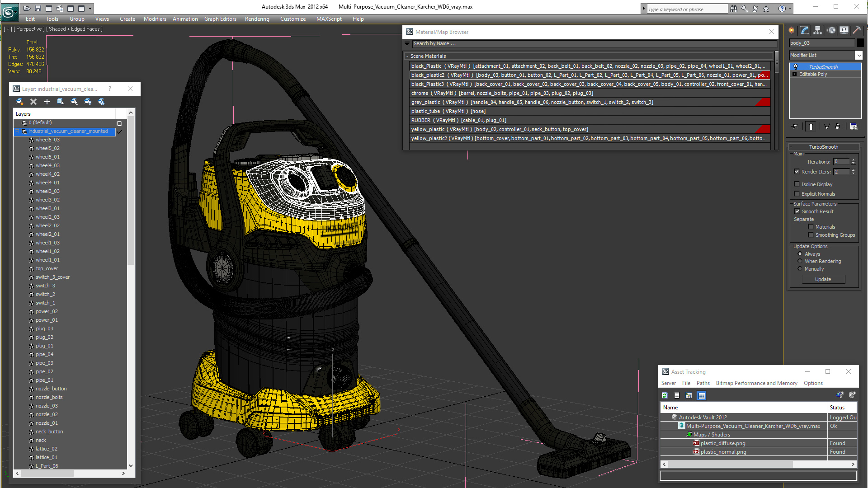Toggle Render Iters checkbox
Viewport: 868px width, 488px height.
pos(797,172)
